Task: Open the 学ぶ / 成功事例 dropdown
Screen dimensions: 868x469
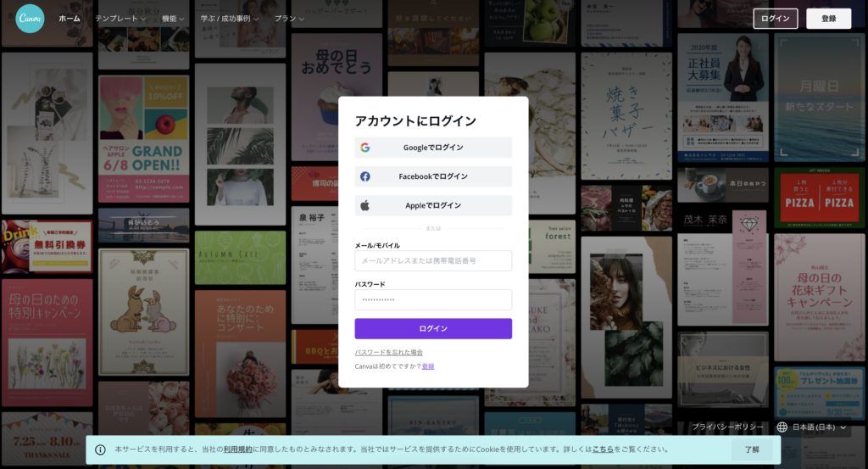Action: 231,18
